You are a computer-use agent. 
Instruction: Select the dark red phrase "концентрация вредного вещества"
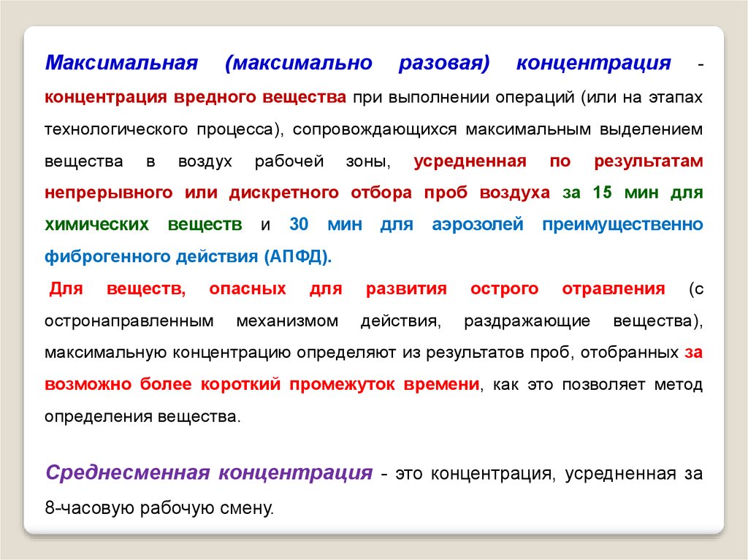point(195,97)
